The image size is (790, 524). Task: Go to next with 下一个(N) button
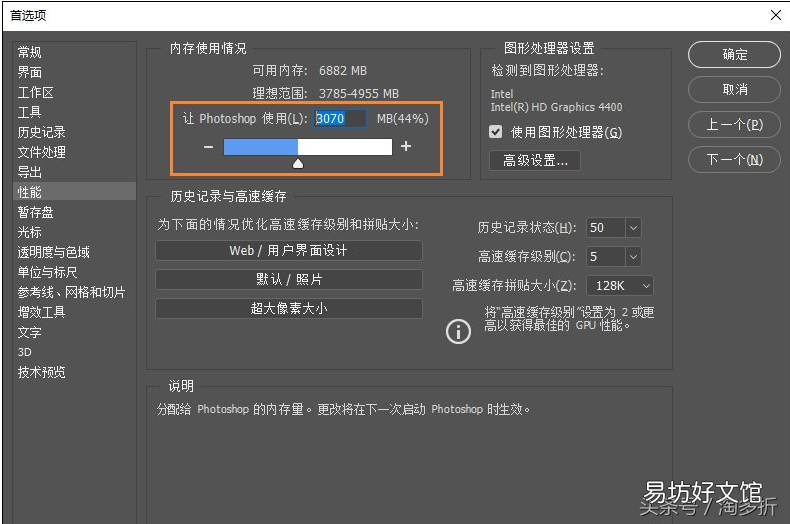[x=734, y=160]
